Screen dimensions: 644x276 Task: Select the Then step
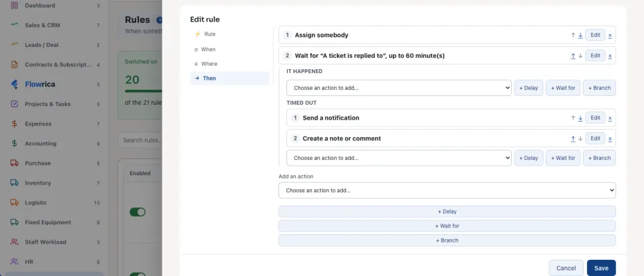click(x=229, y=78)
